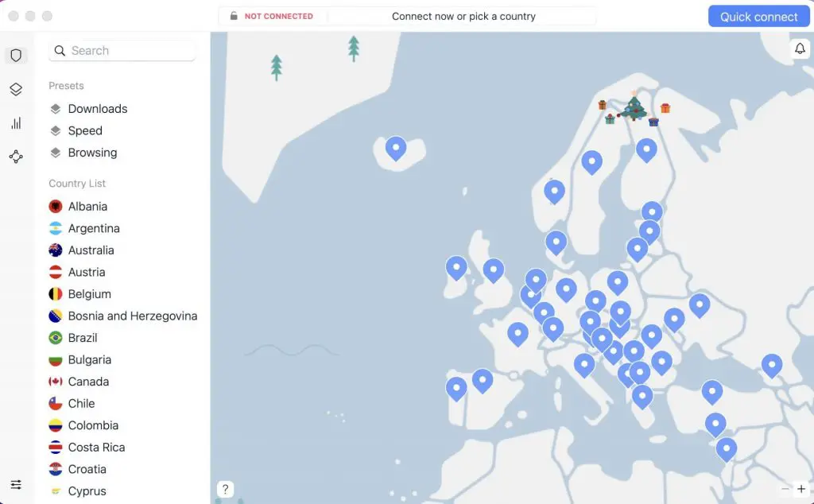Select the Speed preset
This screenshot has width=814, height=504.
[x=85, y=130]
